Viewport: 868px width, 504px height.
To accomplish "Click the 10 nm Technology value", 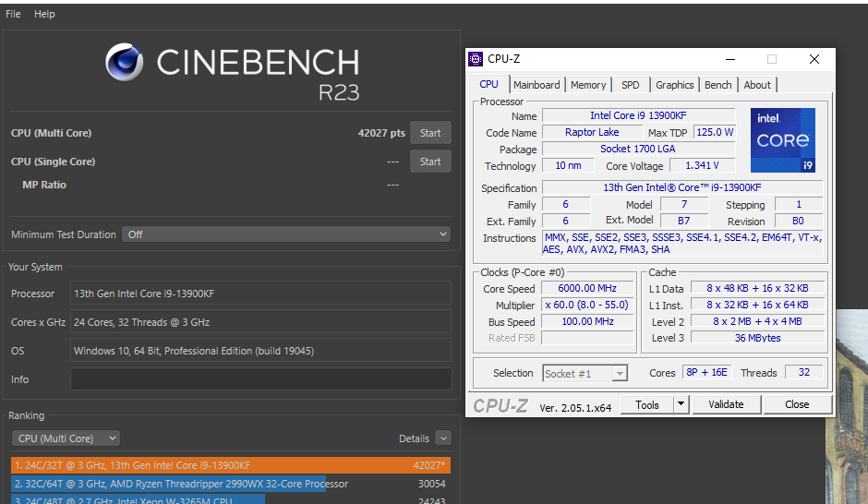I will tap(568, 165).
